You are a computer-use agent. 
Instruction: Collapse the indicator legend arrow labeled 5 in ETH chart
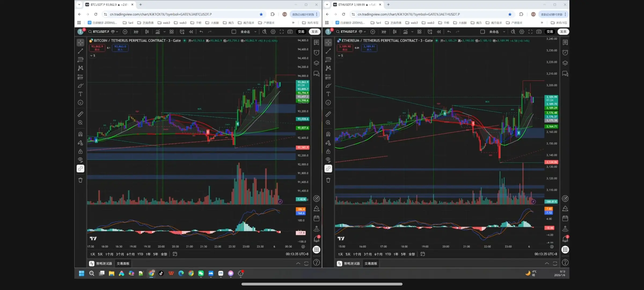(x=339, y=56)
